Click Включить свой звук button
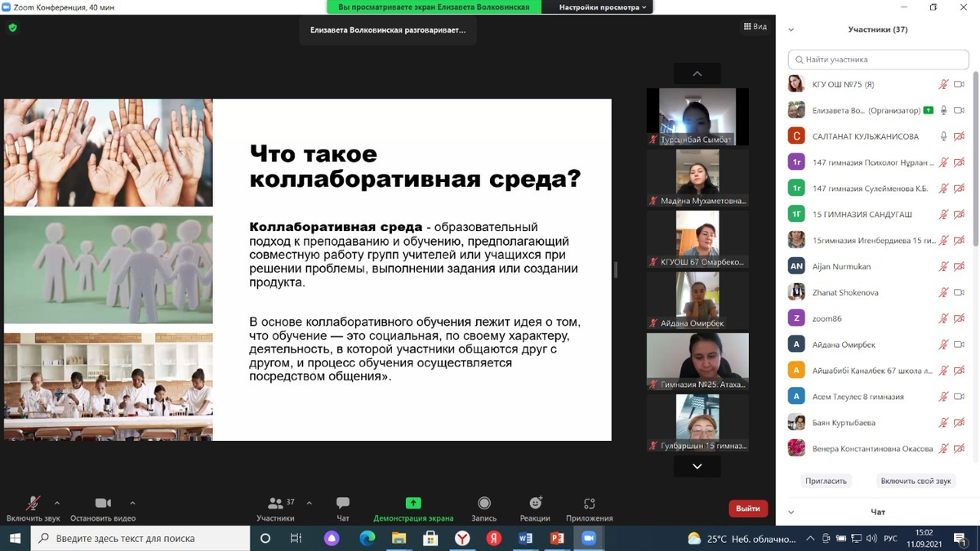Image resolution: width=980 pixels, height=551 pixels. 915,481
